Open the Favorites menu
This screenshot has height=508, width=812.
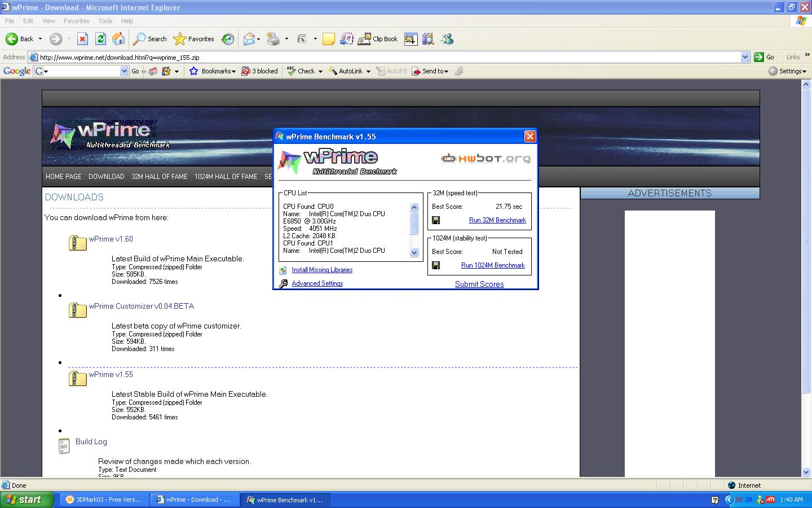click(x=77, y=21)
